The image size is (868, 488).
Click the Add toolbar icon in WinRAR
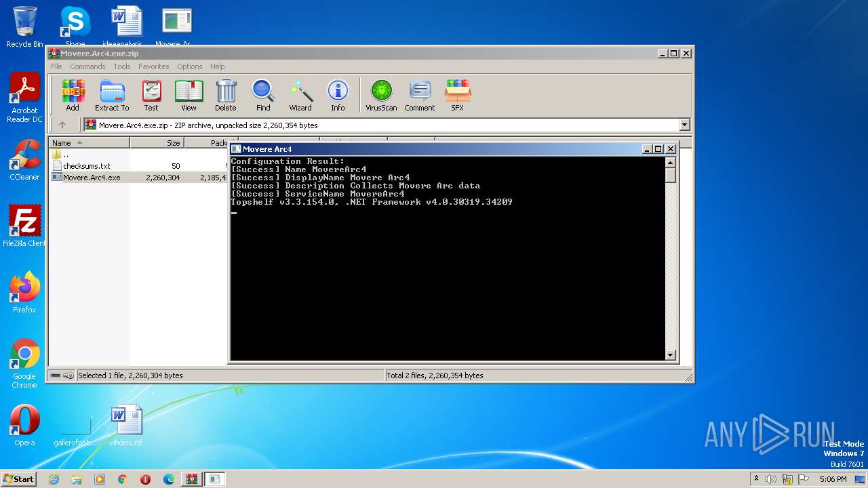73,96
